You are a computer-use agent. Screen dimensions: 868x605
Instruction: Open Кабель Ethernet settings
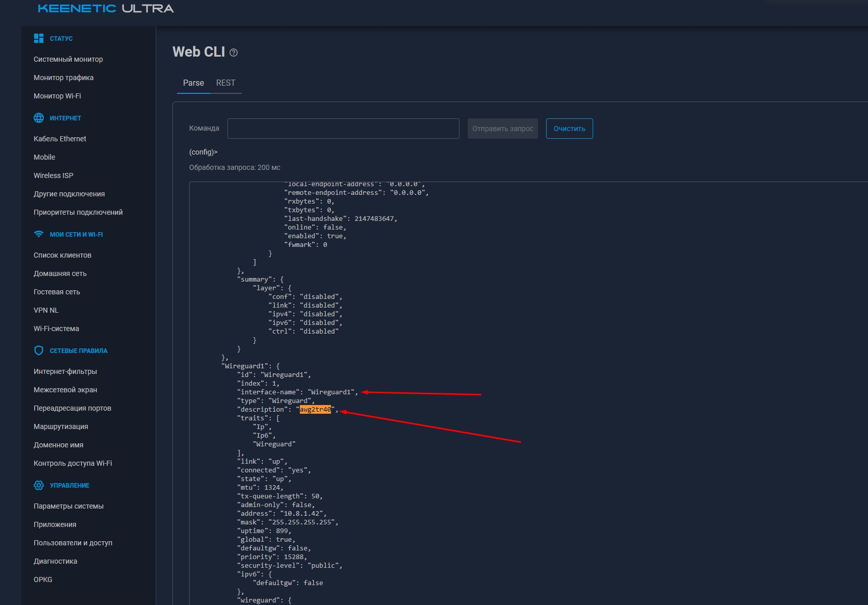(60, 139)
